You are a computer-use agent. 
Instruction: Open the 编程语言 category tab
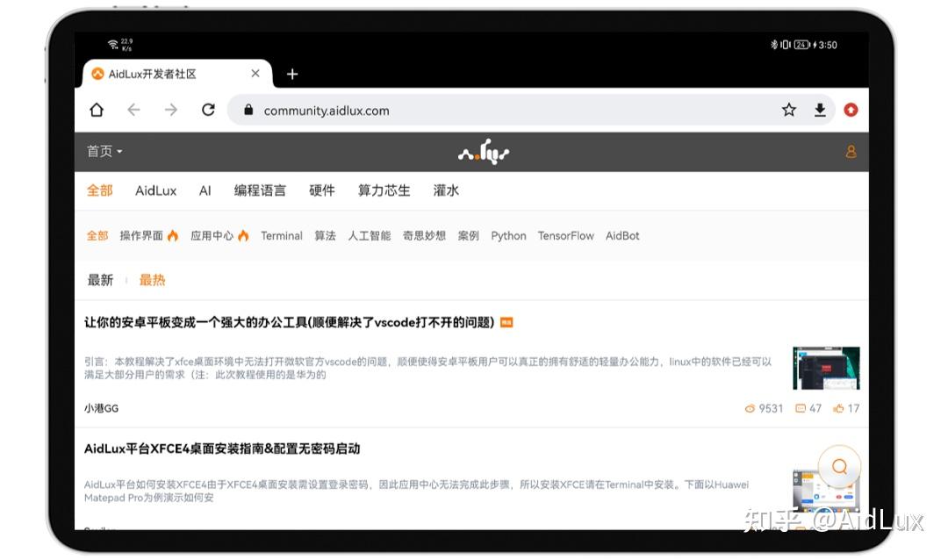(x=260, y=190)
